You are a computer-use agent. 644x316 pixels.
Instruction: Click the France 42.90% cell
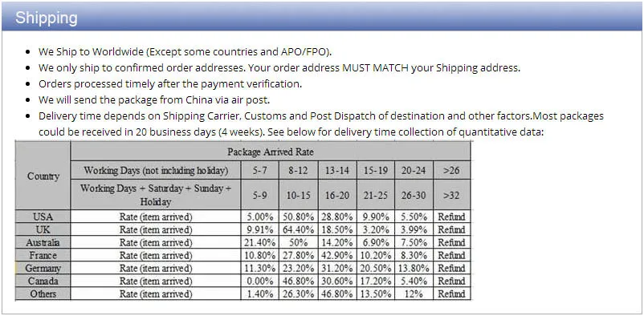(x=337, y=255)
